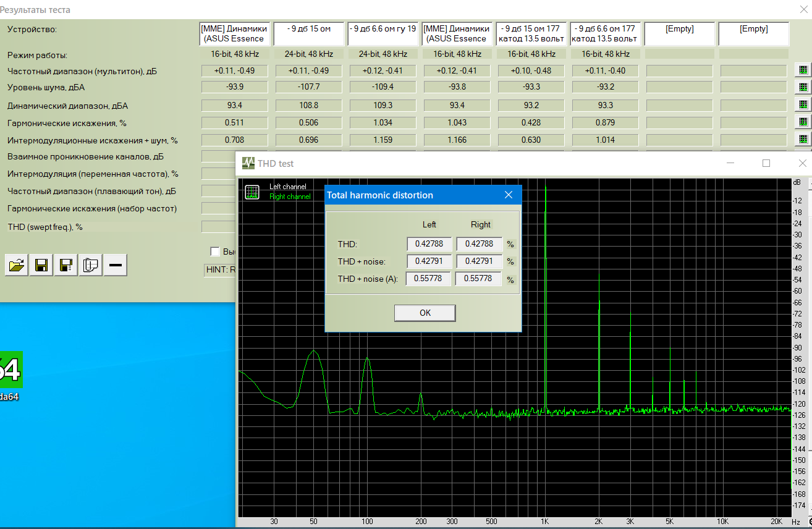
Task: Click harmonic distortion cell '1.043'
Action: pyautogui.click(x=457, y=122)
